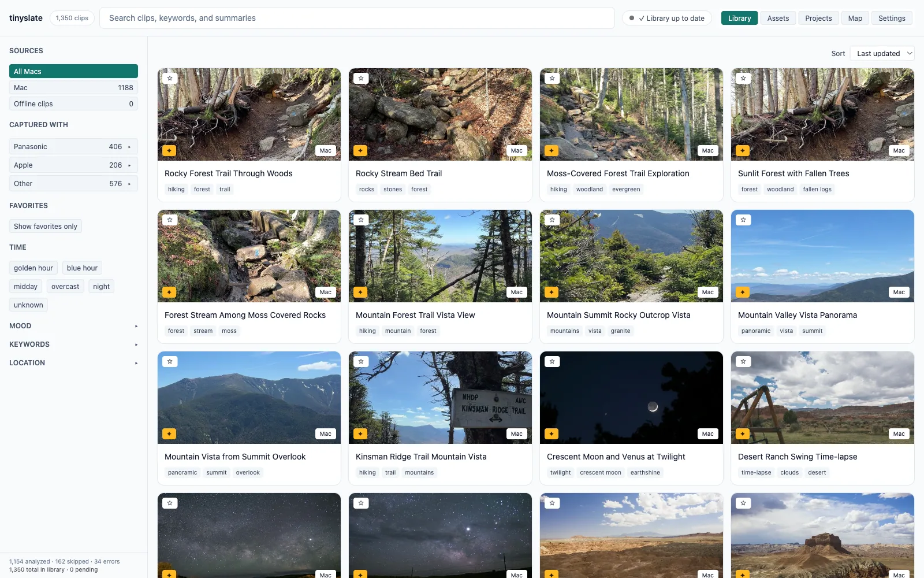Open the Settings tab
This screenshot has height=578, width=924.
click(892, 18)
